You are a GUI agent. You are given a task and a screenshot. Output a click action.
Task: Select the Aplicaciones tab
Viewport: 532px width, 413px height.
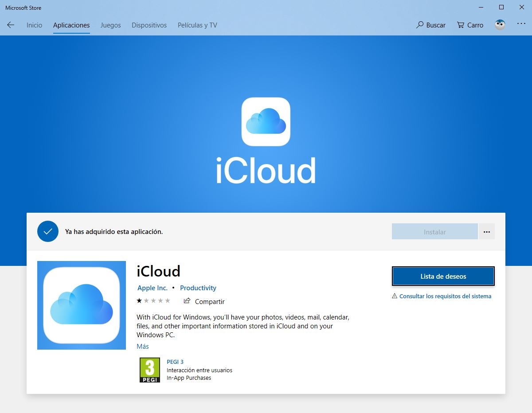[71, 25]
